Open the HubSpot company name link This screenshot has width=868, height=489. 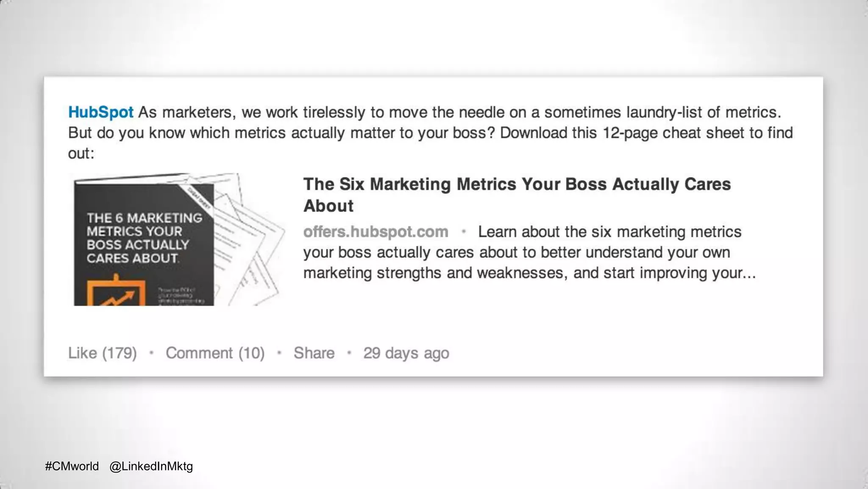pos(101,112)
